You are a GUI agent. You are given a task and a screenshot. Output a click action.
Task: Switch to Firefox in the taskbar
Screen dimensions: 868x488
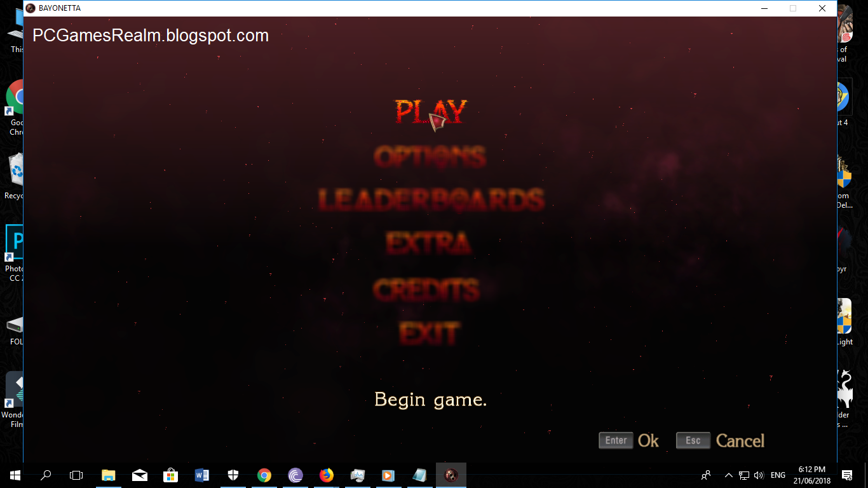(x=327, y=475)
